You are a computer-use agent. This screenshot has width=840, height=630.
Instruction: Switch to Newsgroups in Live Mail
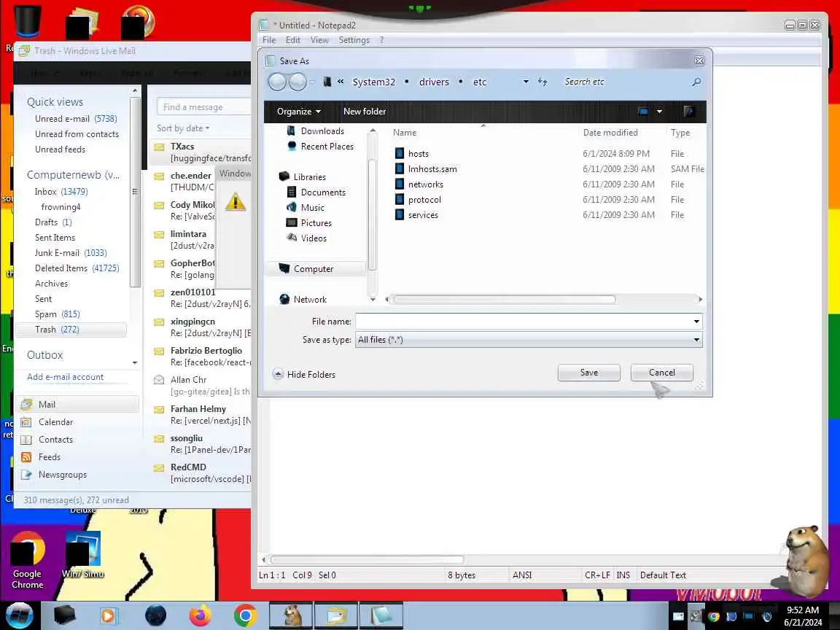(x=62, y=475)
